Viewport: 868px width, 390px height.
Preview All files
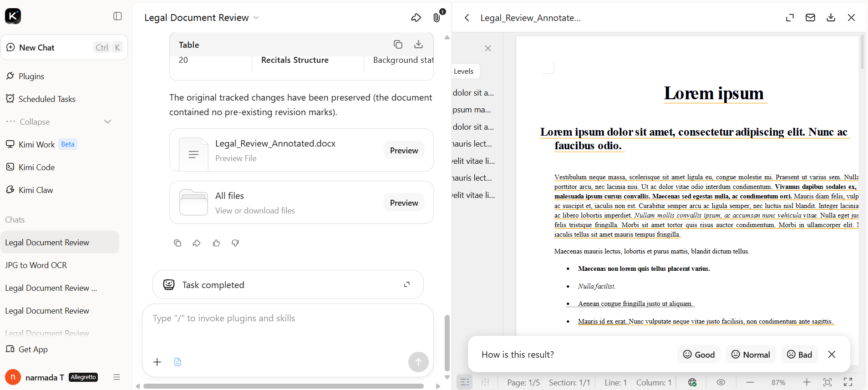(x=404, y=203)
